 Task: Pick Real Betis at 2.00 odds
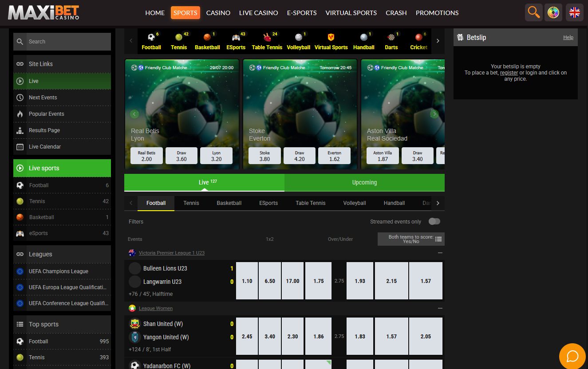(146, 156)
